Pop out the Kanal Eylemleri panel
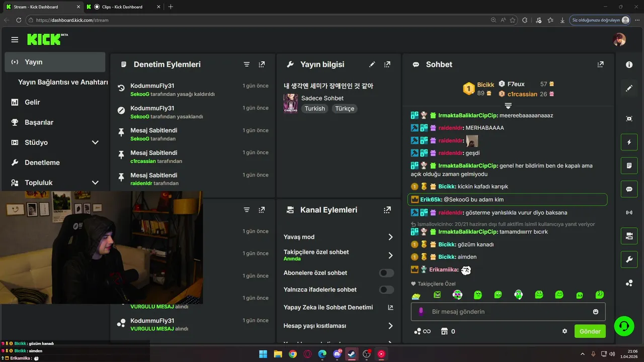 [387, 210]
